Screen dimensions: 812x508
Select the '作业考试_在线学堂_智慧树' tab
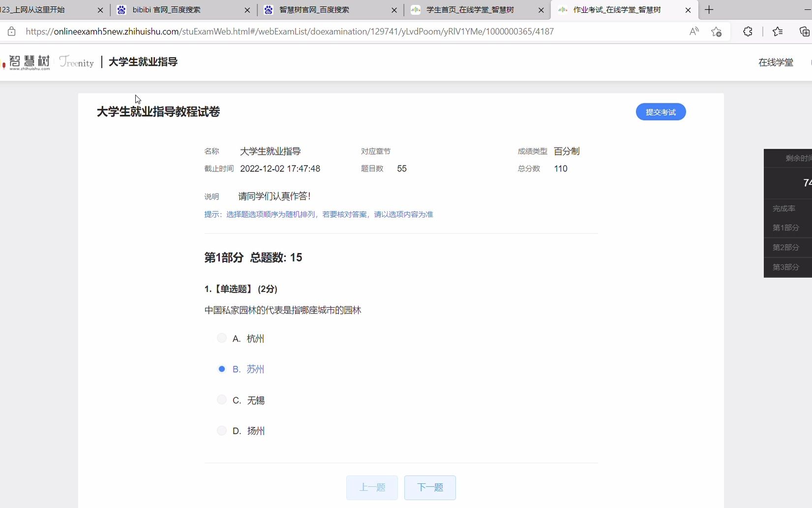click(623, 10)
